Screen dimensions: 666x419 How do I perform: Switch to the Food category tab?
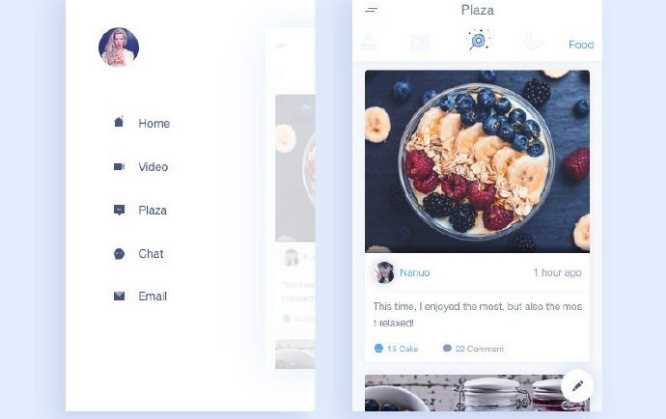[581, 45]
